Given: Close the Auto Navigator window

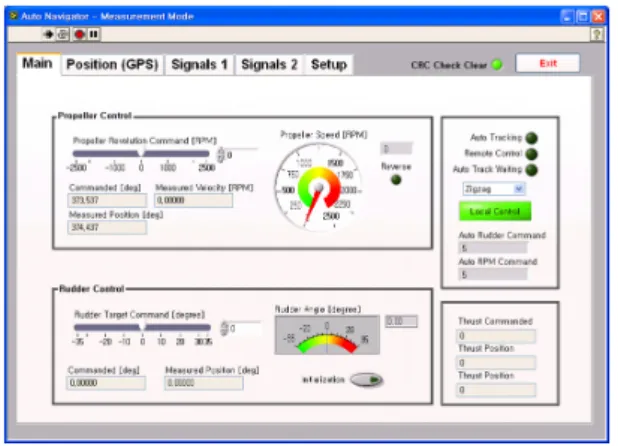Looking at the screenshot, I should (x=598, y=16).
